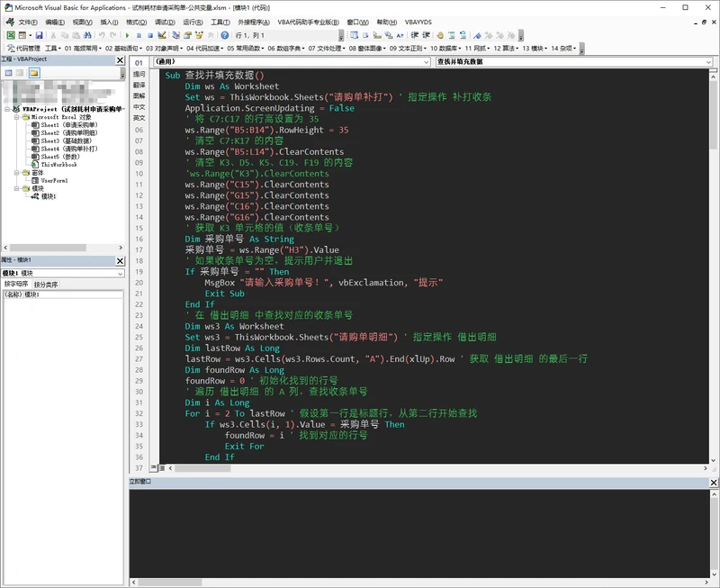The image size is (720, 588).
Task: Open the 调试(D) menu
Action: (x=165, y=22)
